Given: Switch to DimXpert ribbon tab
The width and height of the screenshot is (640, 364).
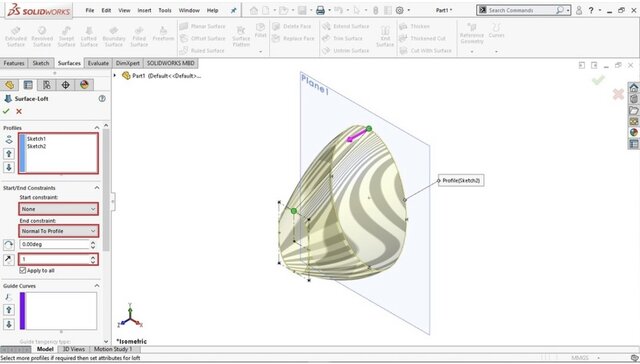Looking at the screenshot, I should (128, 63).
